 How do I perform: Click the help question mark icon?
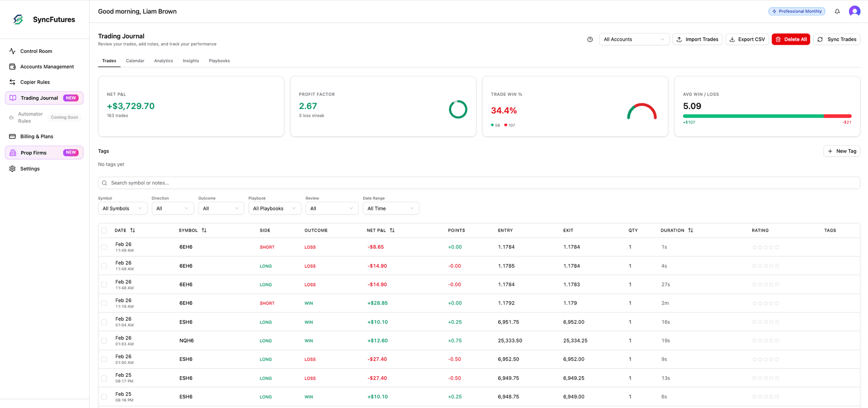coord(590,39)
